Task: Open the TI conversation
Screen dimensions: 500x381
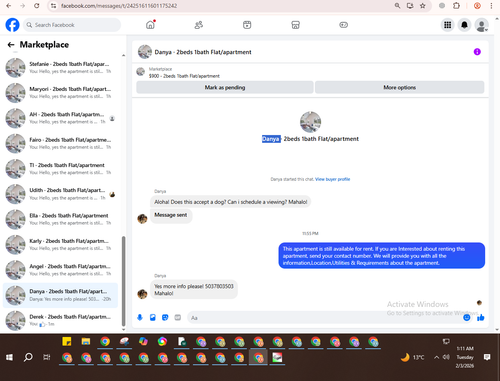Action: coord(60,169)
